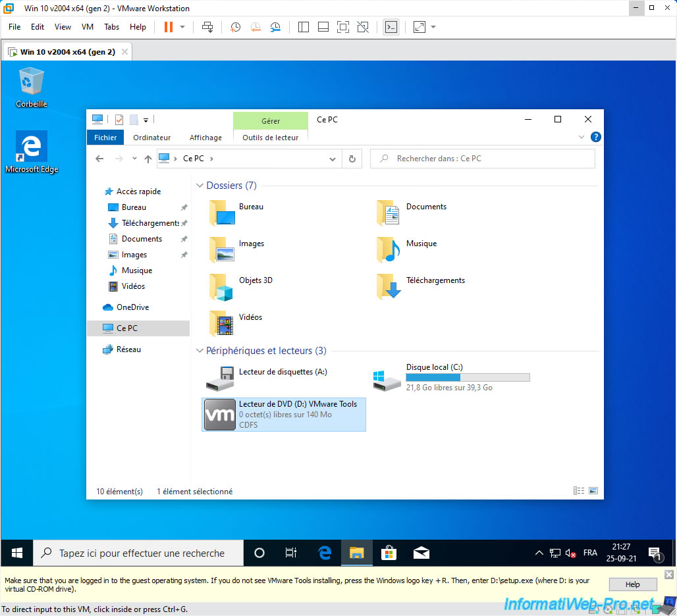Click the Help button in notification bar
Screen dimensions: 677x616
(632, 584)
